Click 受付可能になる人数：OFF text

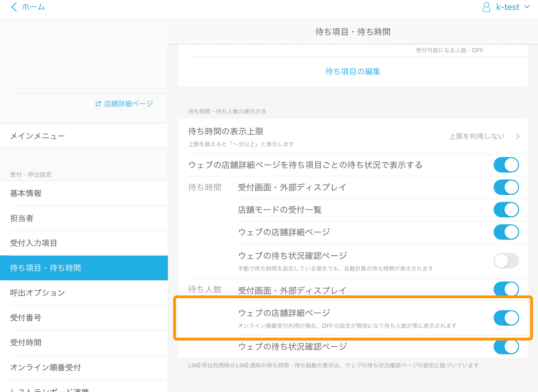(449, 50)
